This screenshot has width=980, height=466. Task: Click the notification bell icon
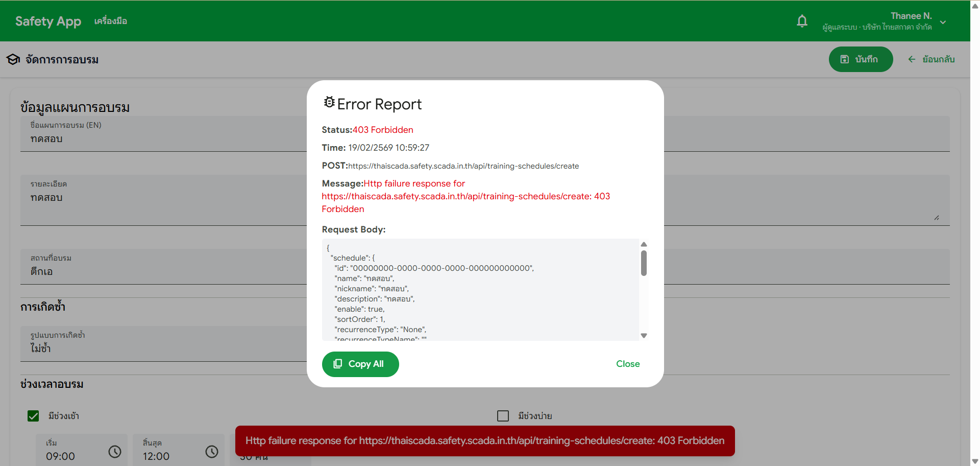click(x=802, y=21)
